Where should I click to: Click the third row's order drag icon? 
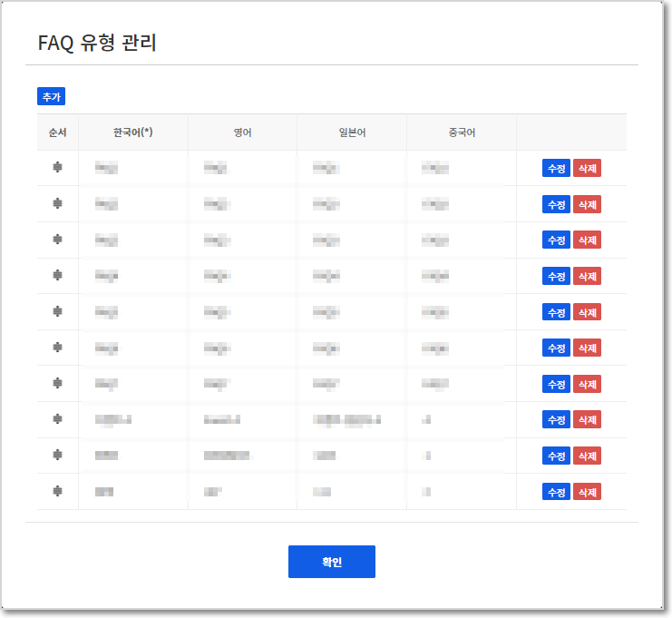pos(57,240)
